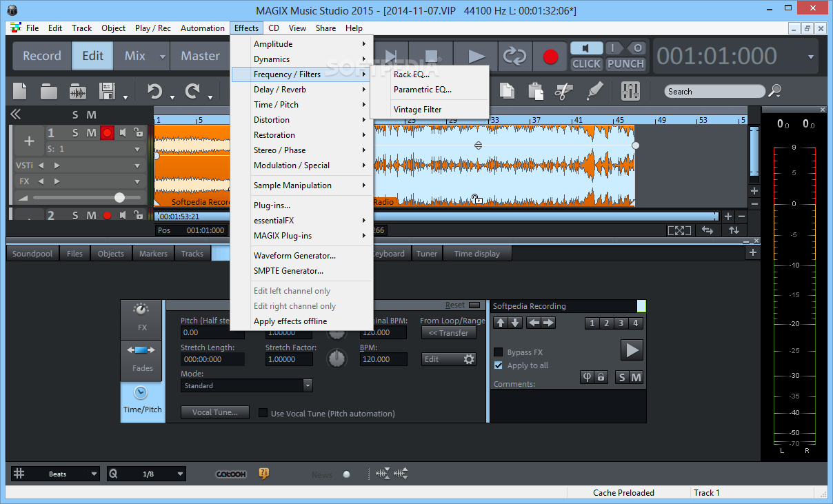Select the paint brush draw tool
The height and width of the screenshot is (504, 833).
point(594,91)
